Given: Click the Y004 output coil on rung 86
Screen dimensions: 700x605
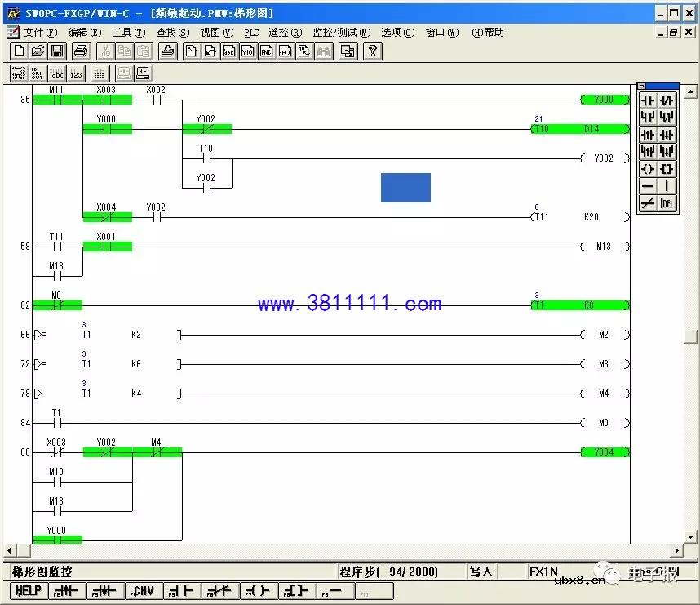Looking at the screenshot, I should point(605,452).
